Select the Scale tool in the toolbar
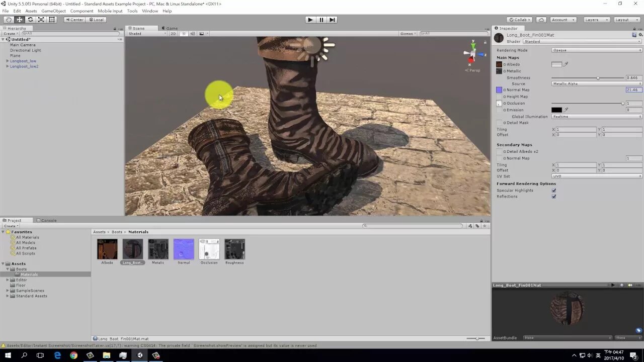Image resolution: width=644 pixels, height=362 pixels. point(41,20)
